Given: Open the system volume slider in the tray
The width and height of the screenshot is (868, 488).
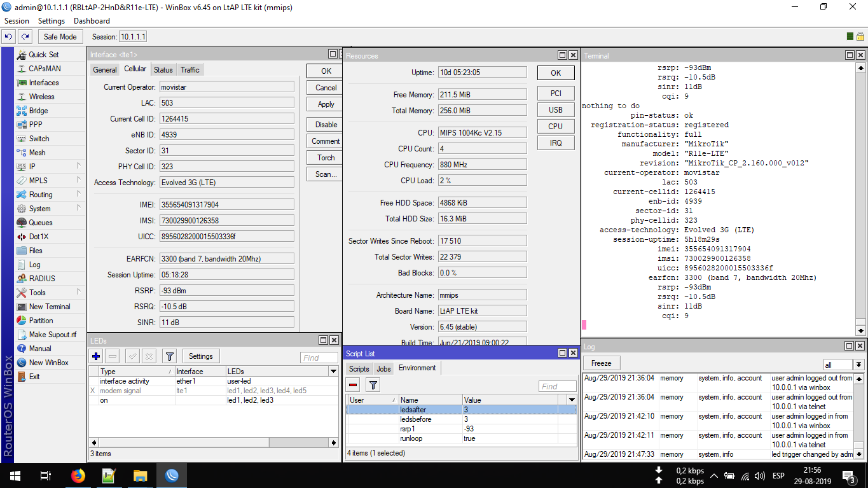Looking at the screenshot, I should pyautogui.click(x=759, y=475).
